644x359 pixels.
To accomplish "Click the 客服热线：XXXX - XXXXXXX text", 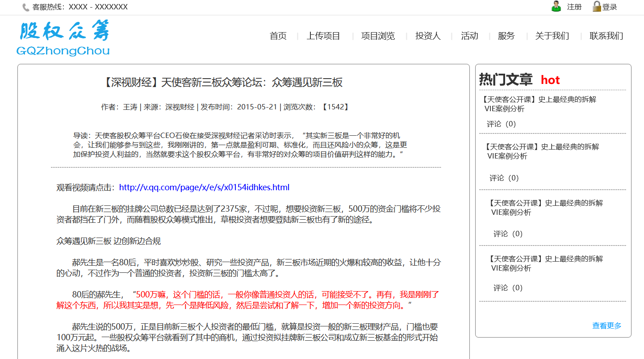I will [80, 7].
